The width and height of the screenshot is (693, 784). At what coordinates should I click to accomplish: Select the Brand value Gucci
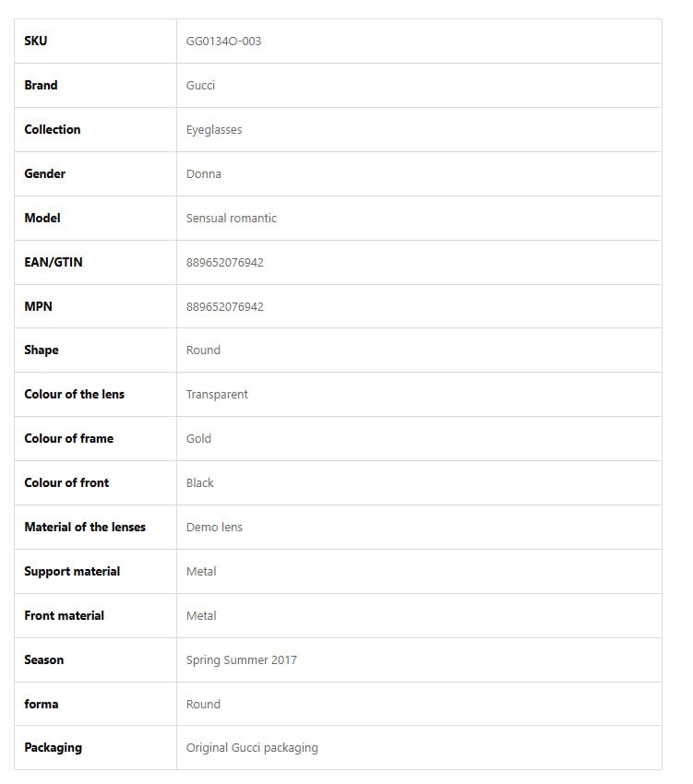[x=200, y=86]
